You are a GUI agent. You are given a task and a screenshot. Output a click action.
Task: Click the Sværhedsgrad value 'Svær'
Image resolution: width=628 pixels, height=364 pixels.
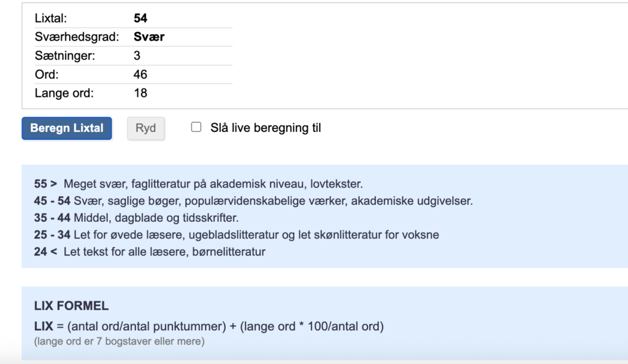pos(149,37)
